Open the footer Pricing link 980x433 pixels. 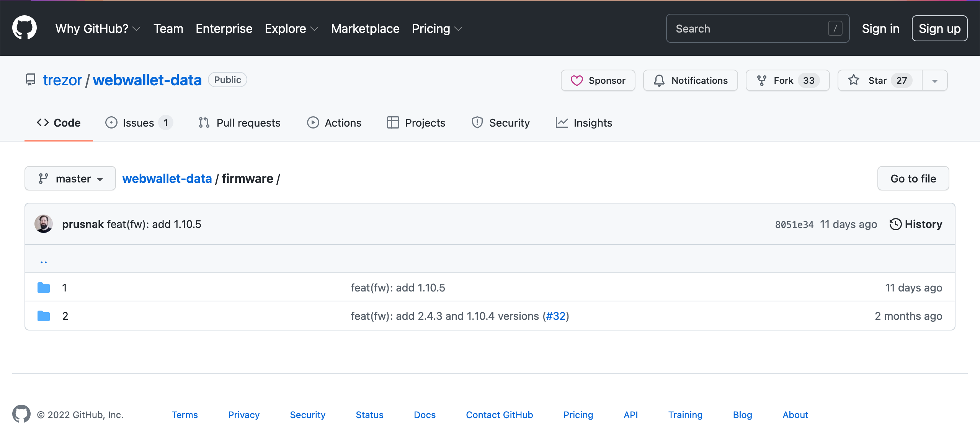click(578, 415)
